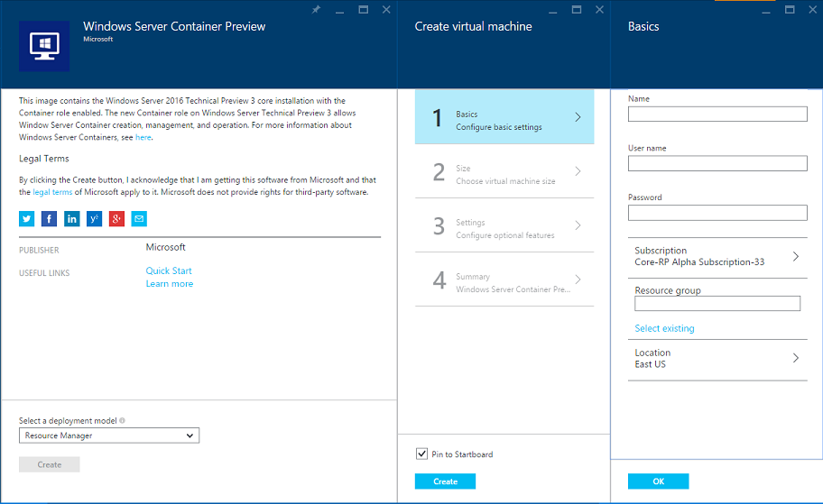Viewport: 823px width, 504px height.
Task: Close the Create virtual machine blade
Action: pos(599,9)
